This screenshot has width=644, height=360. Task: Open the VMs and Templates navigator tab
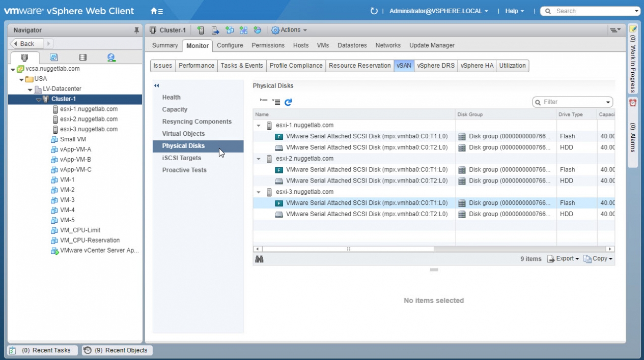(53, 57)
